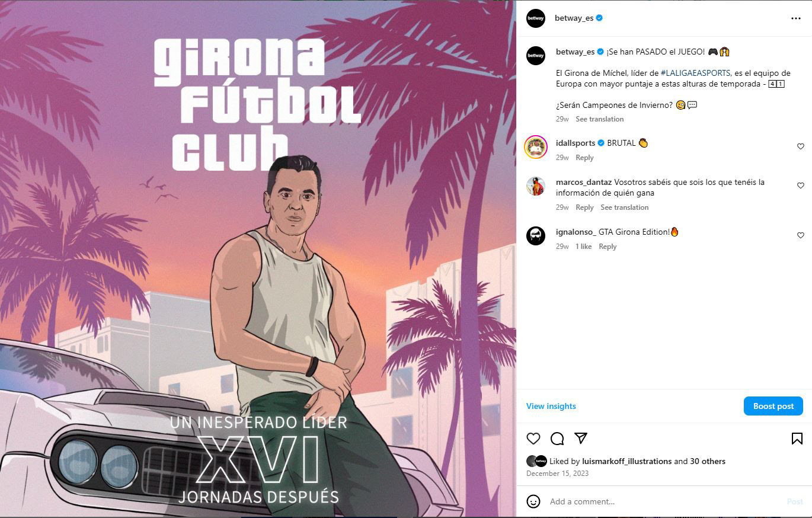
Task: Share the post using paper plane icon
Action: [x=581, y=438]
